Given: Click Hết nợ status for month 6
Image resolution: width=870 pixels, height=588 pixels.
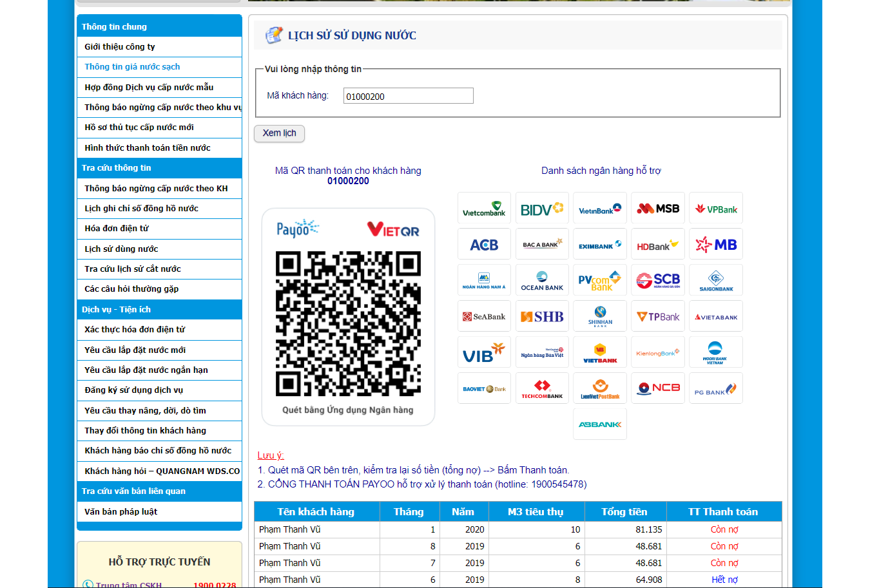Looking at the screenshot, I should point(724,580).
